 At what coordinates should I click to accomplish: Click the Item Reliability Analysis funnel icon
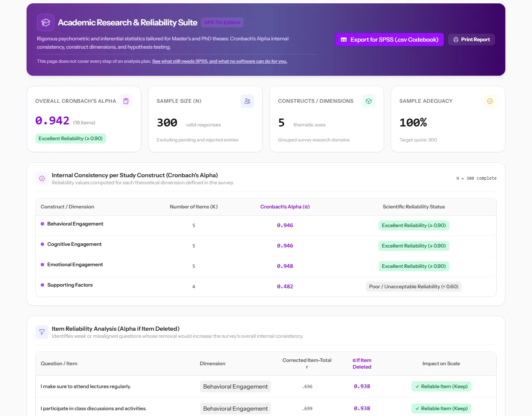42,332
